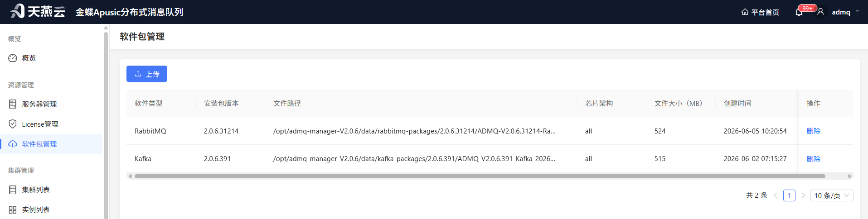Delete the RabbitMQ package row
Screen dimensions: 868x219
point(813,131)
